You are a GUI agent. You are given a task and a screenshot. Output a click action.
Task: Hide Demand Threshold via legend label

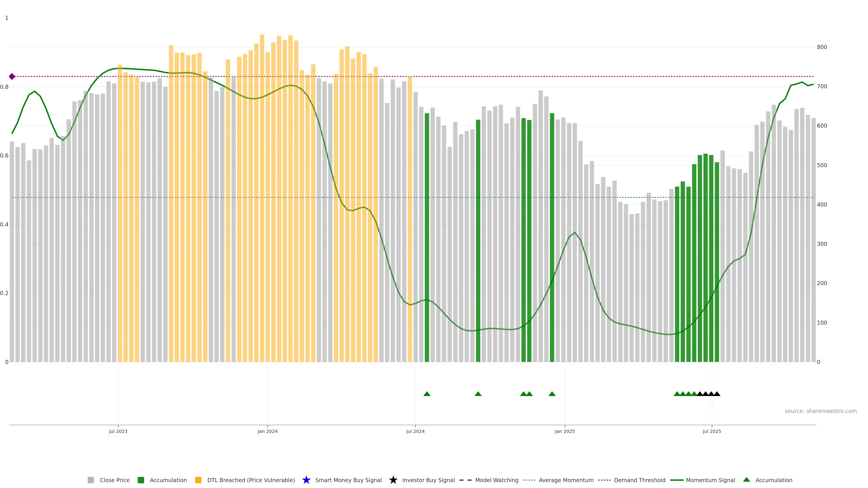pyautogui.click(x=639, y=480)
